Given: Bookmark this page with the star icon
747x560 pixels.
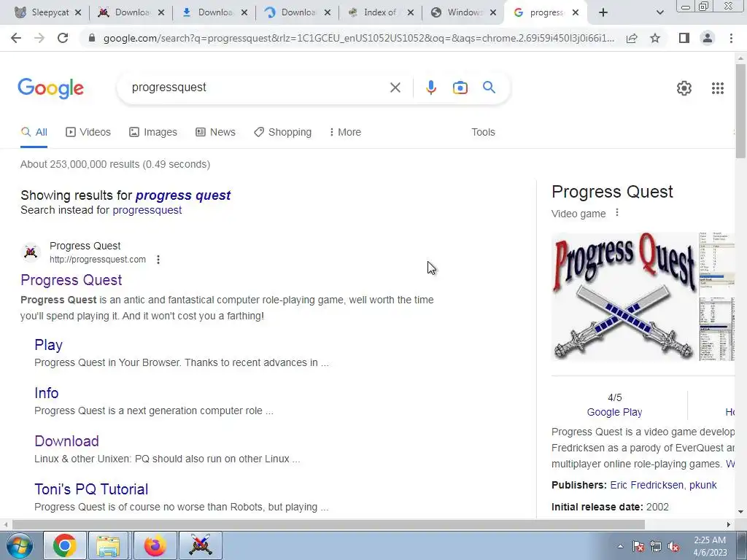Looking at the screenshot, I should click(655, 38).
